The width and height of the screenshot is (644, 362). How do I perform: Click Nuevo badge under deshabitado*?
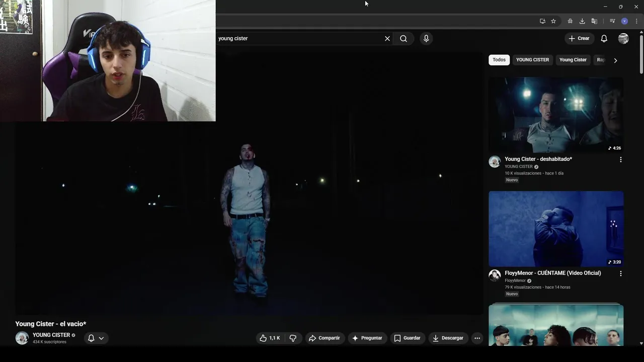pyautogui.click(x=512, y=180)
